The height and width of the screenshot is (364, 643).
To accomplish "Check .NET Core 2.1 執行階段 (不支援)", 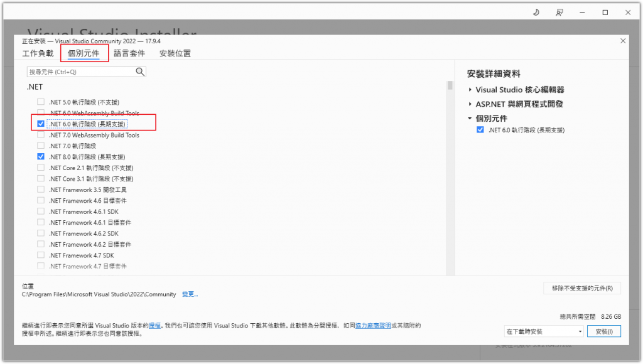I will [41, 167].
